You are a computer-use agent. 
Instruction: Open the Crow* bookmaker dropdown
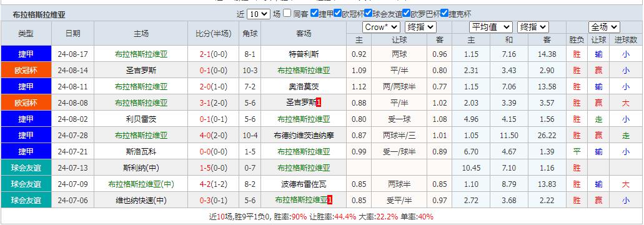381,27
